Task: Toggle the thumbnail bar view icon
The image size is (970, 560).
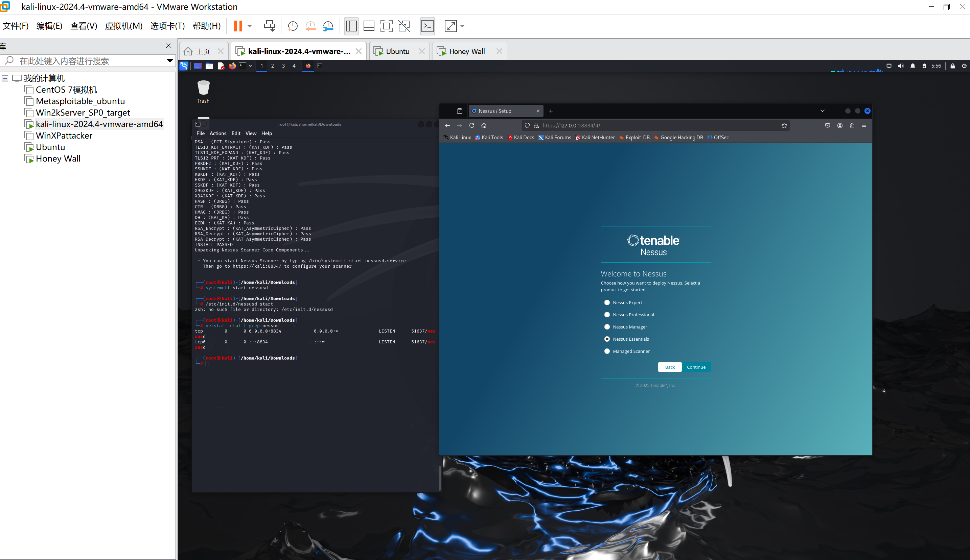Action: (369, 26)
